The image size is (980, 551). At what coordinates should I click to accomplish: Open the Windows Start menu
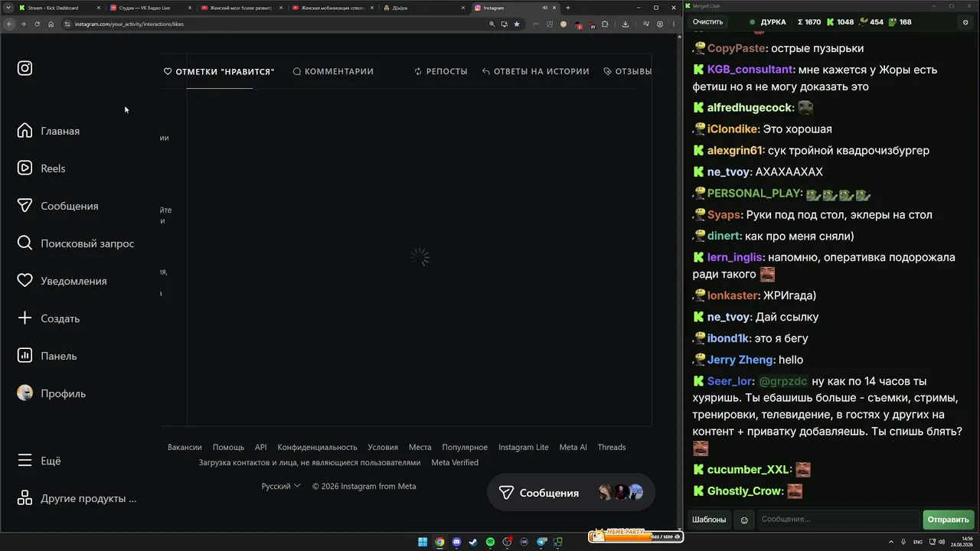click(x=423, y=542)
